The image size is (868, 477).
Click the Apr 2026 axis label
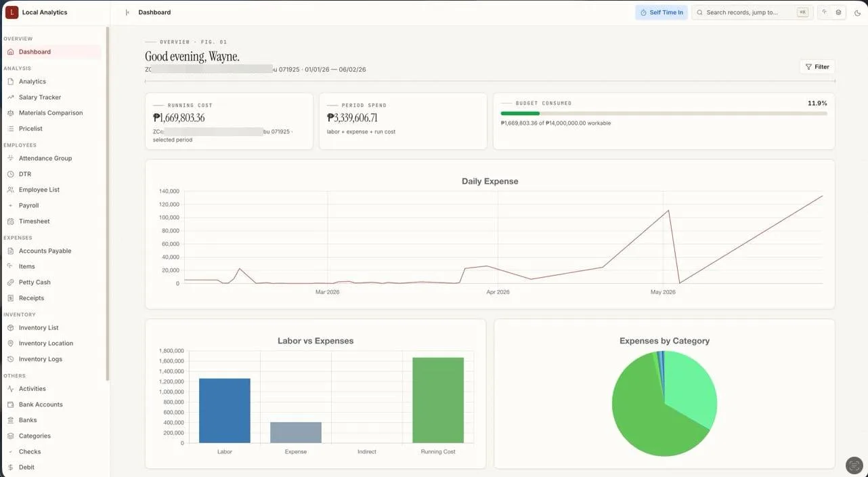tap(498, 292)
